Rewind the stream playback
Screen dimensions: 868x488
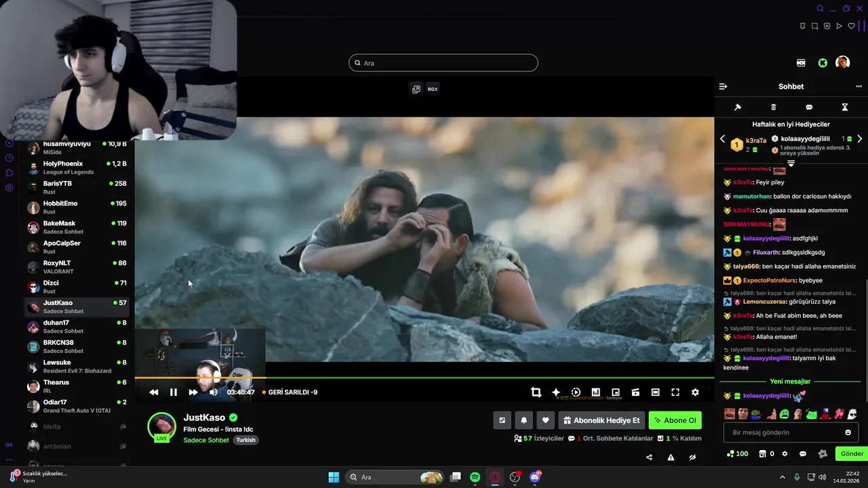154,392
